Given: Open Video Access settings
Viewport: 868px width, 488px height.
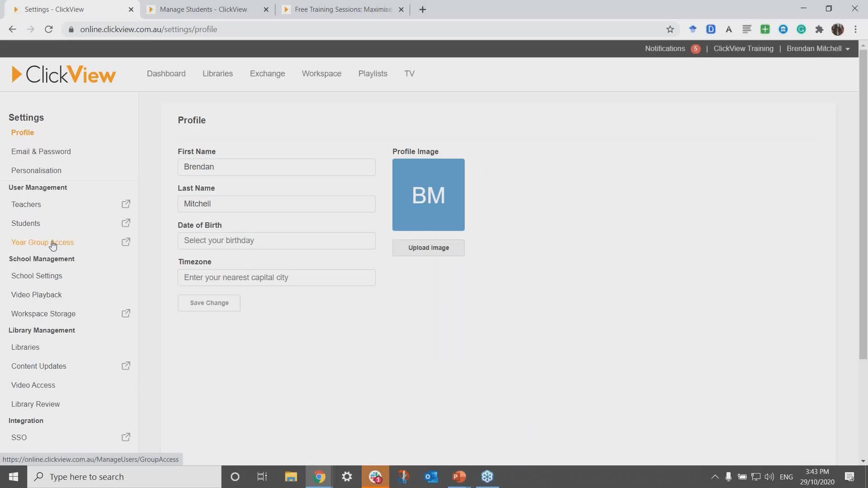Looking at the screenshot, I should click(x=33, y=385).
